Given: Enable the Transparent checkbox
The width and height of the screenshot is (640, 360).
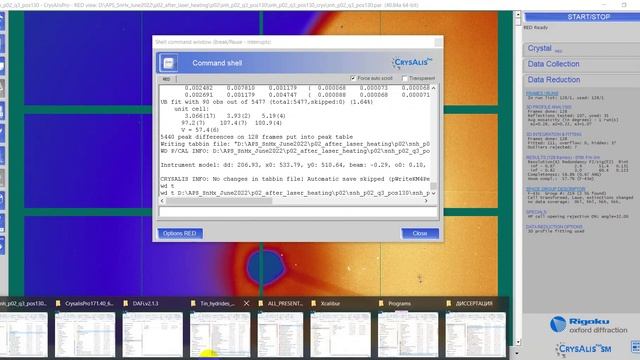Looking at the screenshot, I should point(404,78).
